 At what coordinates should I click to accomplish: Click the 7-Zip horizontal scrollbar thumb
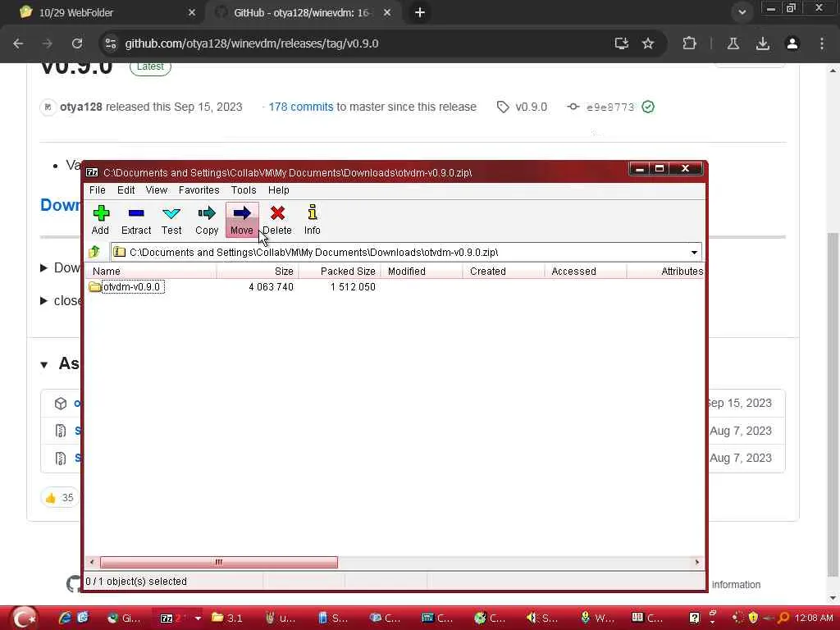tap(218, 562)
